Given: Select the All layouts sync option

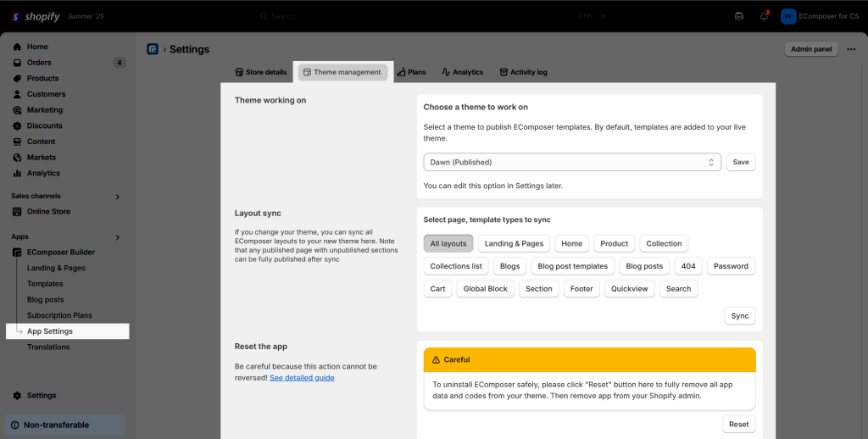Looking at the screenshot, I should click(448, 243).
